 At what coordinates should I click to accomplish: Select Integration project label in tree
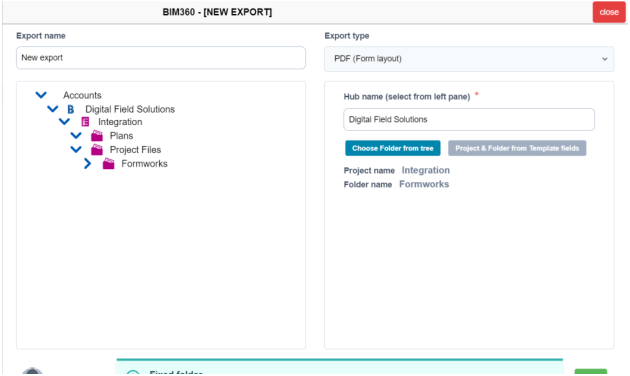pos(120,122)
